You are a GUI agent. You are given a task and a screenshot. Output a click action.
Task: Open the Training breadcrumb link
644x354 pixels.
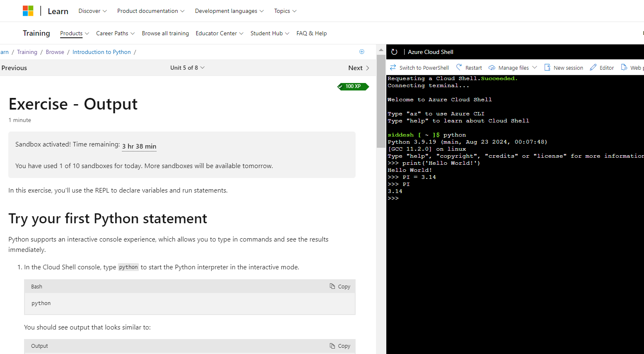click(x=27, y=52)
